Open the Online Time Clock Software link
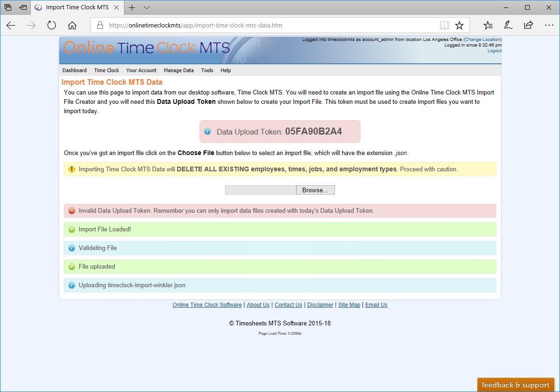 (207, 305)
